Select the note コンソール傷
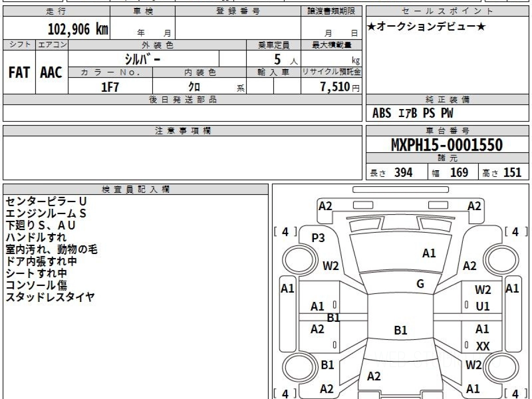The image size is (532, 399). click(36, 286)
